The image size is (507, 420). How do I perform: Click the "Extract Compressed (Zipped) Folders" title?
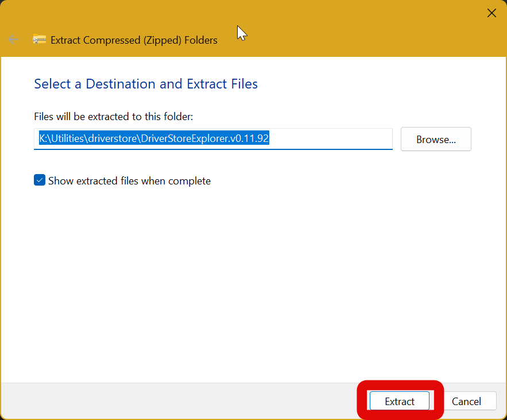134,40
